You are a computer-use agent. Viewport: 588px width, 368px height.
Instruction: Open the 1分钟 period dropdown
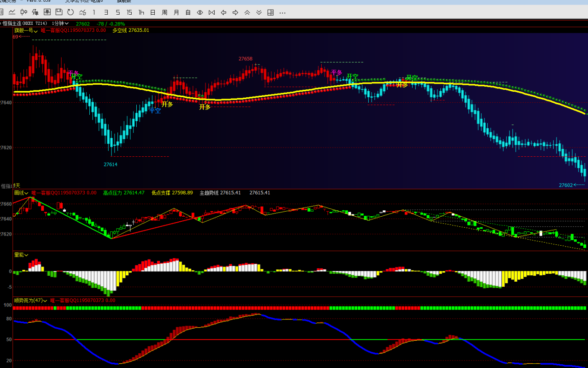60,23
